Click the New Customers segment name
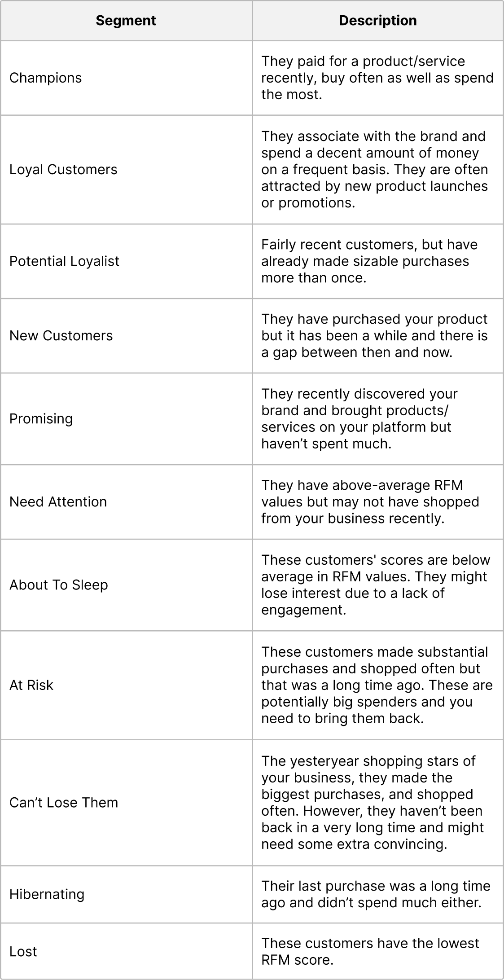The image size is (504, 980). click(x=61, y=336)
